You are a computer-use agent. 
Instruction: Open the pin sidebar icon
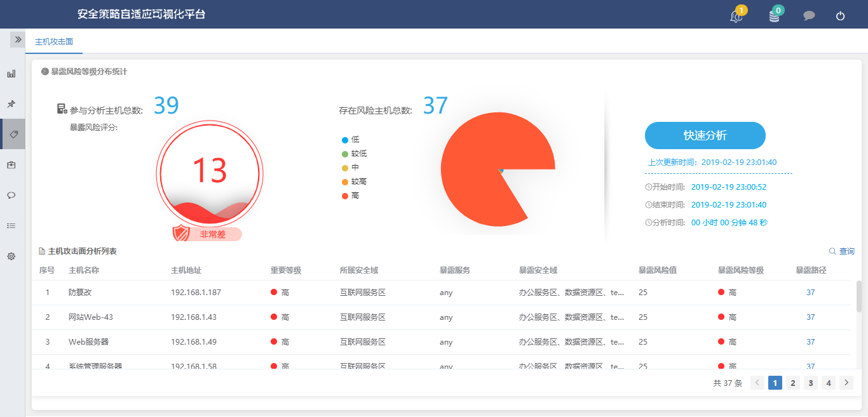[11, 103]
